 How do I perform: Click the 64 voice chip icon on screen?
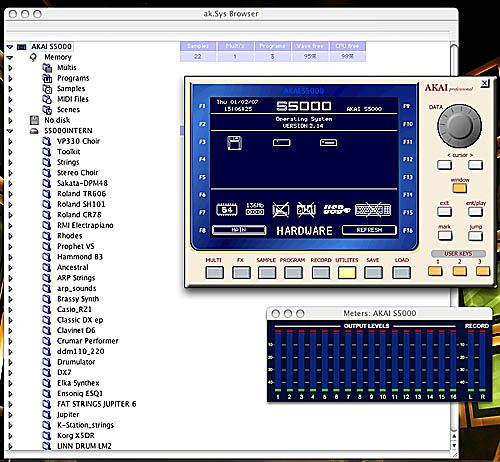[x=227, y=210]
